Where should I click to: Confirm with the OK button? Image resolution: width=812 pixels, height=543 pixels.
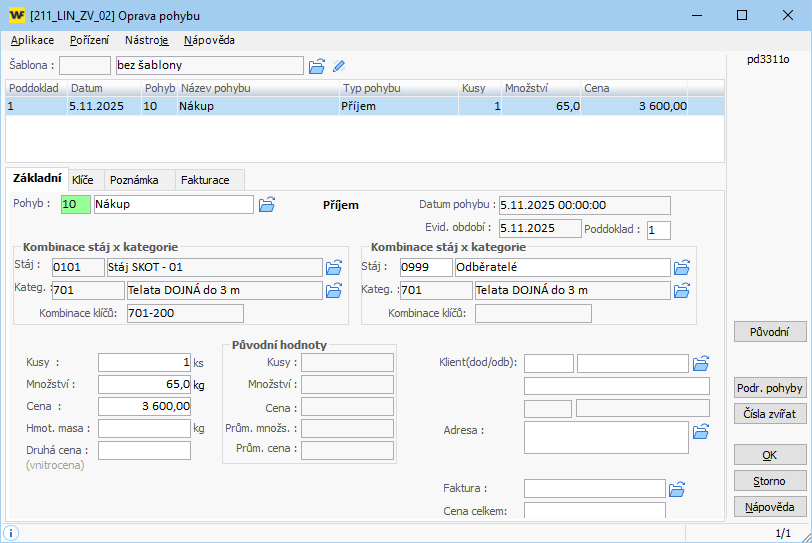click(769, 455)
